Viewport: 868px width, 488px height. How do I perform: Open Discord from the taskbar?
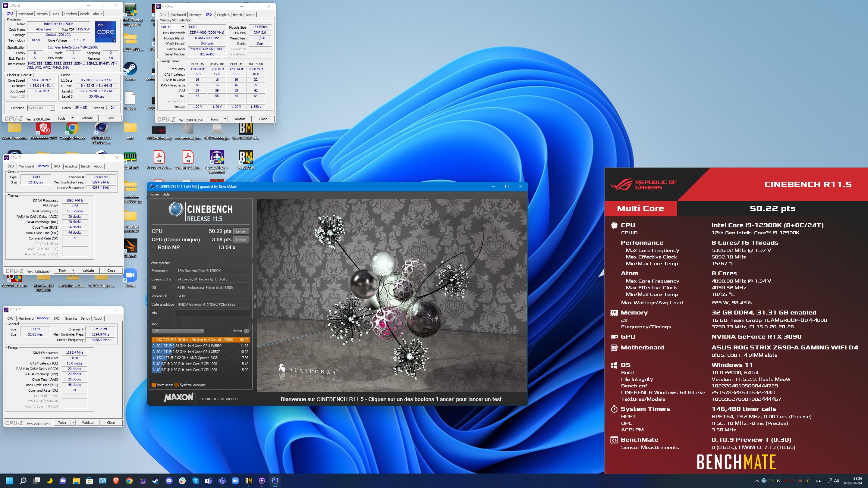[x=169, y=480]
